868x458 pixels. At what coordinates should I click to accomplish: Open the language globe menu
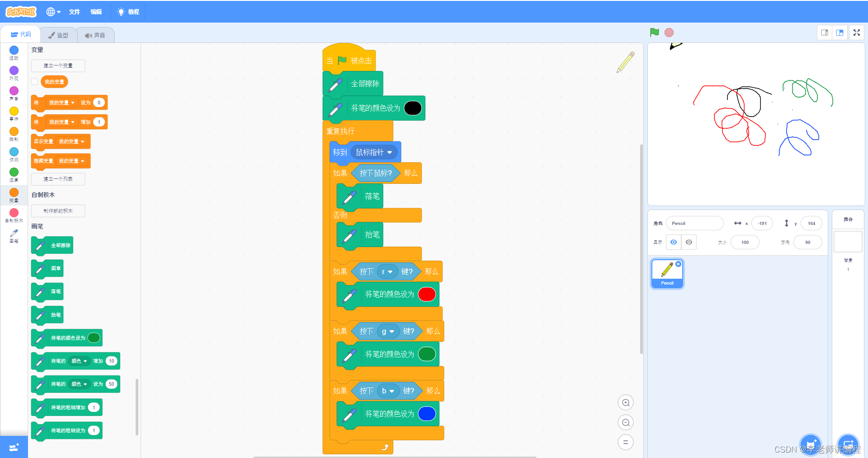click(x=53, y=12)
